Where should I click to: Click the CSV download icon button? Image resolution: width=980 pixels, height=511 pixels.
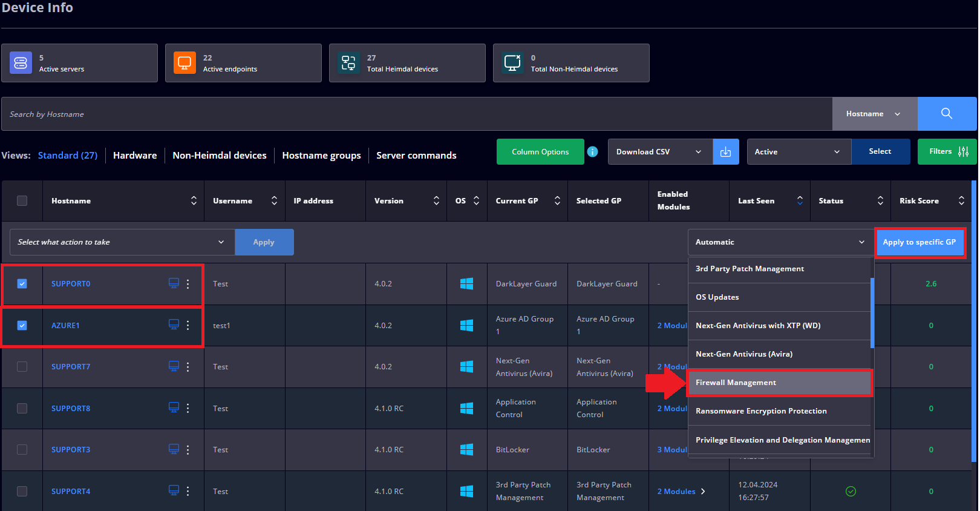coord(726,152)
